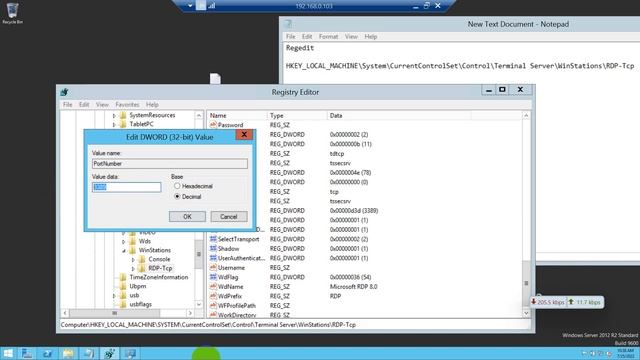This screenshot has height=360, width=640.
Task: Click the key tree scroll-right arrow
Action: click(190, 313)
